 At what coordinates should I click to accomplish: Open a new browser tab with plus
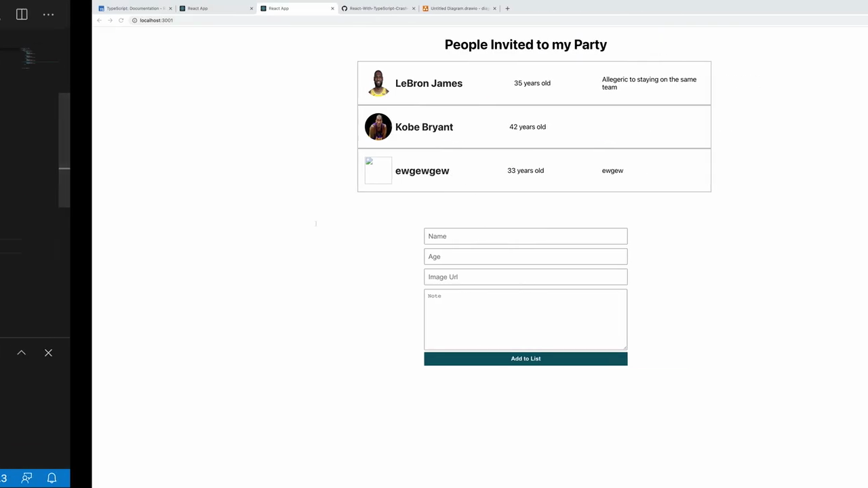(507, 8)
